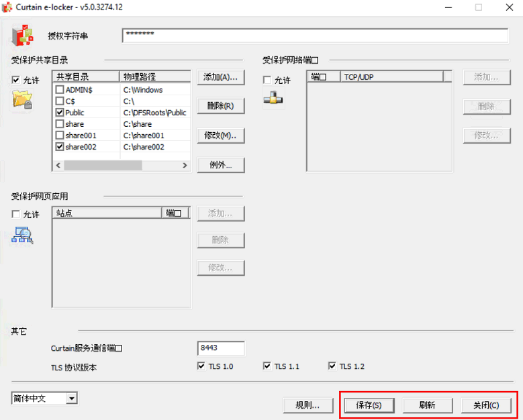Select the share002 row name
523x420 pixels.
(x=81, y=147)
